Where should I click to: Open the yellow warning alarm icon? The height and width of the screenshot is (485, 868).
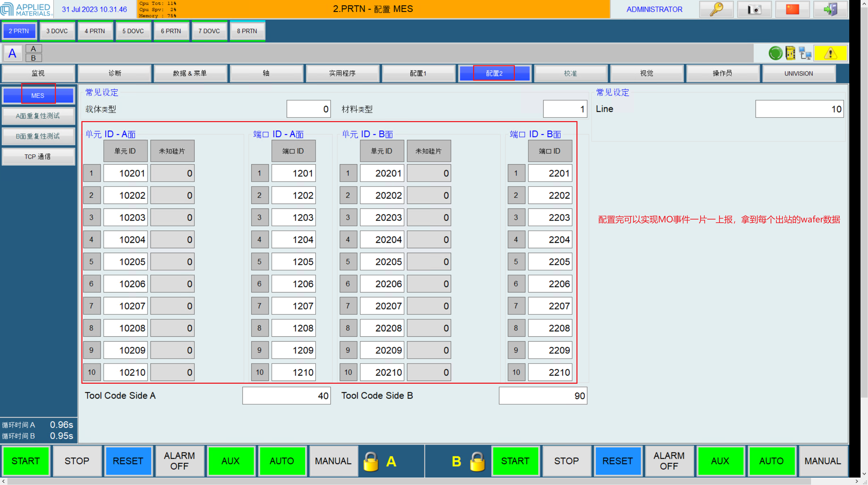coord(830,53)
